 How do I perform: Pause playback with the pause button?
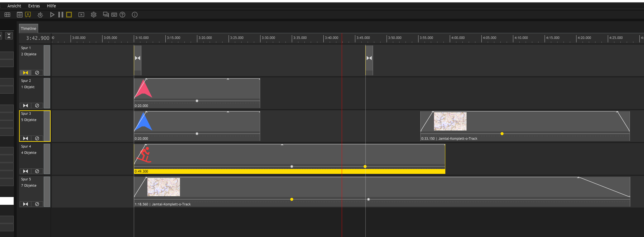[61, 15]
